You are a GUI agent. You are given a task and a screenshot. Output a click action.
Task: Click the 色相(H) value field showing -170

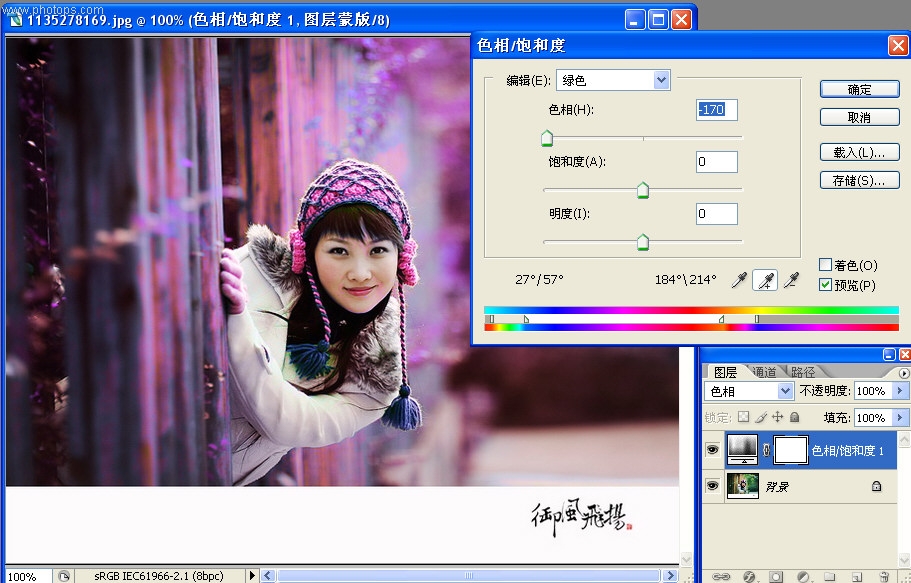716,110
